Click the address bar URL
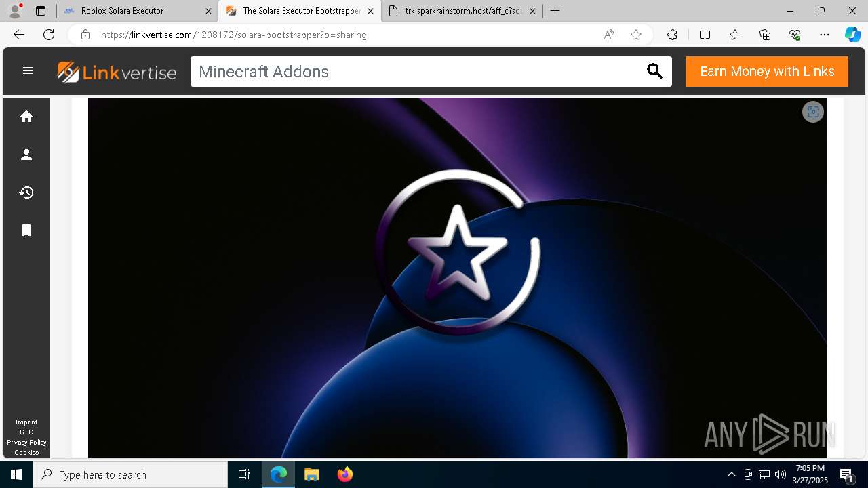 coord(234,35)
